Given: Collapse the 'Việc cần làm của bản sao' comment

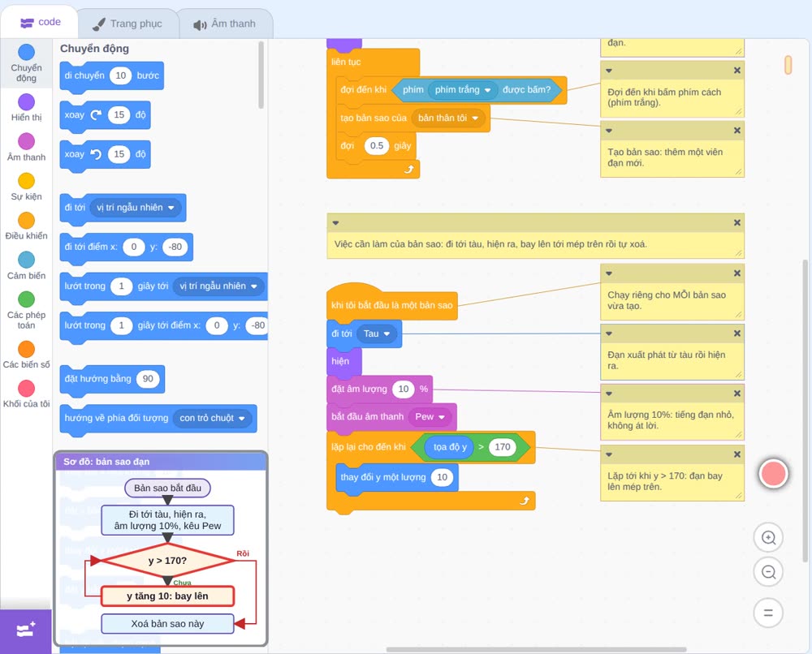Looking at the screenshot, I should coord(335,223).
